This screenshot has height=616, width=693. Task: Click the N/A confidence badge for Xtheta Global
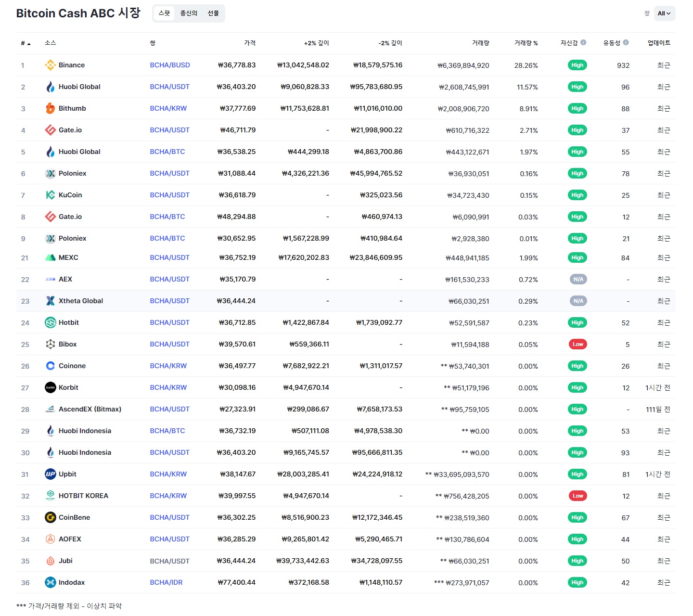[577, 301]
